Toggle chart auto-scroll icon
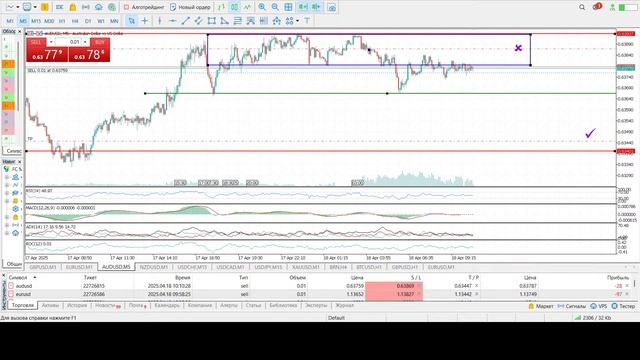Viewport: 640px width, 360px height. pyautogui.click(x=303, y=7)
